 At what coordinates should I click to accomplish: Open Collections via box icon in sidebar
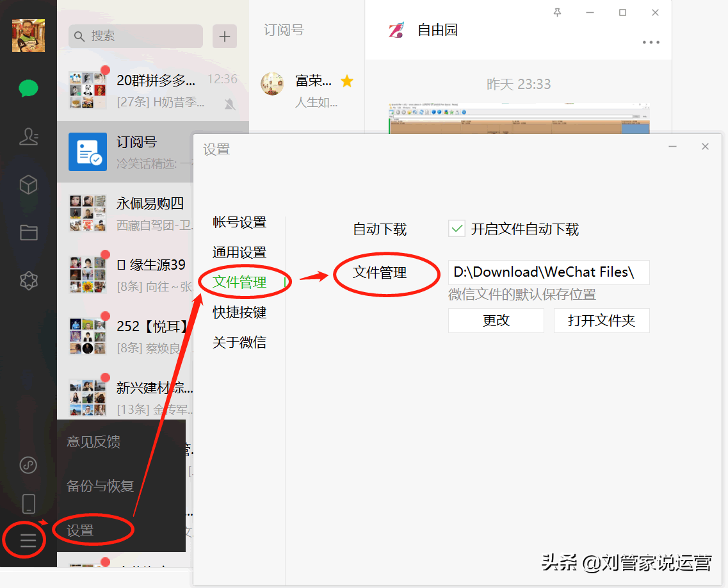click(x=28, y=184)
